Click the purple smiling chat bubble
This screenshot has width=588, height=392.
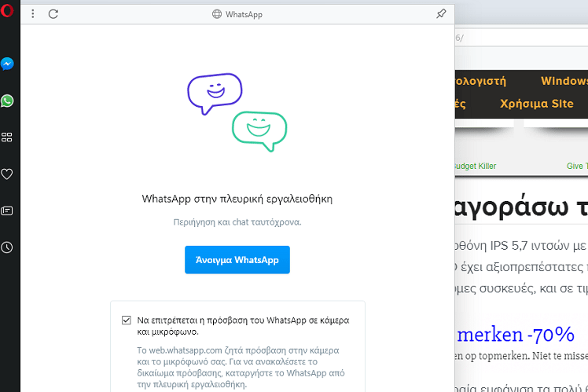click(x=215, y=93)
